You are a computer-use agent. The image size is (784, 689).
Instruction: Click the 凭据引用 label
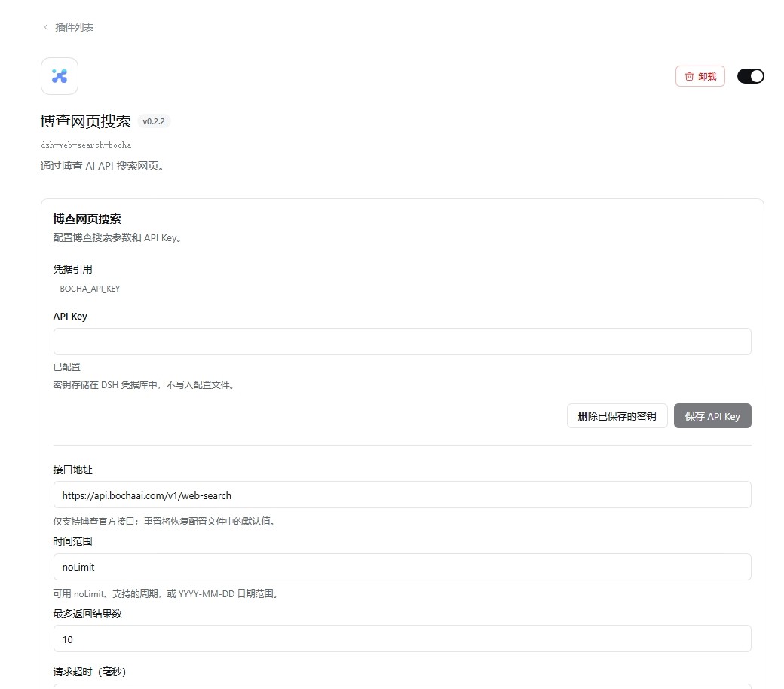pos(73,269)
